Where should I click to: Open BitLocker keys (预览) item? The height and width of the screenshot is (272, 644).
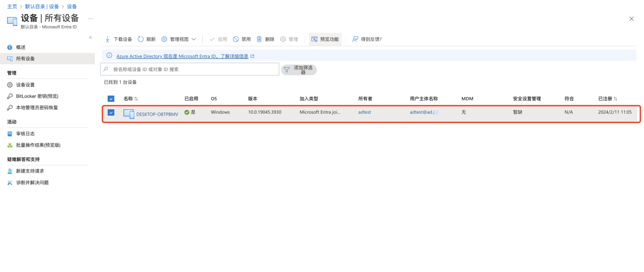click(37, 96)
